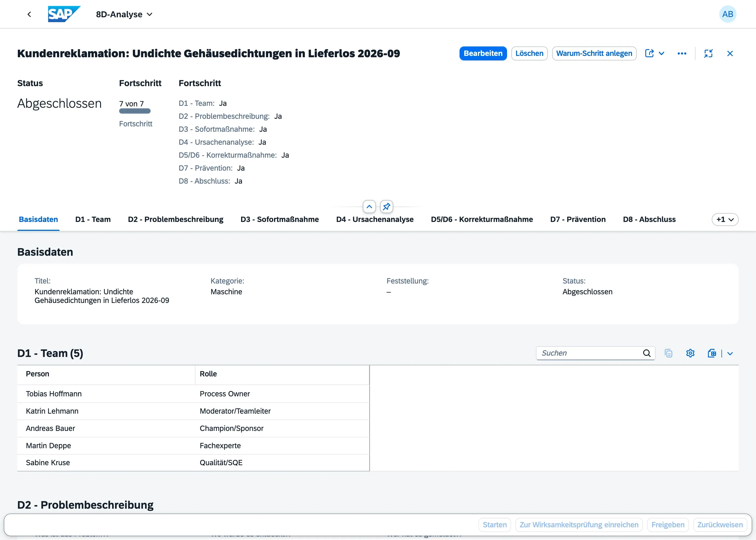Export team table to spreadsheet icon
Screen dimensions: 756x540
(x=712, y=353)
